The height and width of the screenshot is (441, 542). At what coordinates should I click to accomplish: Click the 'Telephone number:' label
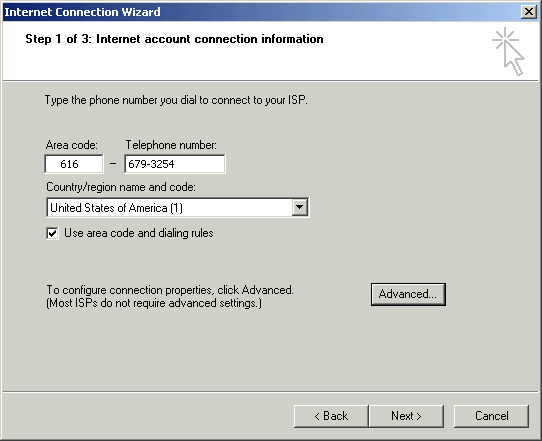(171, 145)
